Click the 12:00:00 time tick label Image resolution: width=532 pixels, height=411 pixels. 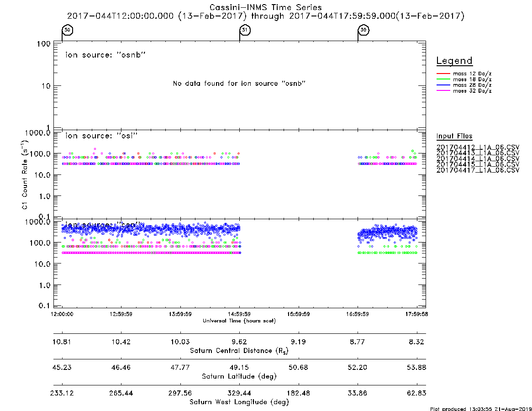tap(62, 314)
